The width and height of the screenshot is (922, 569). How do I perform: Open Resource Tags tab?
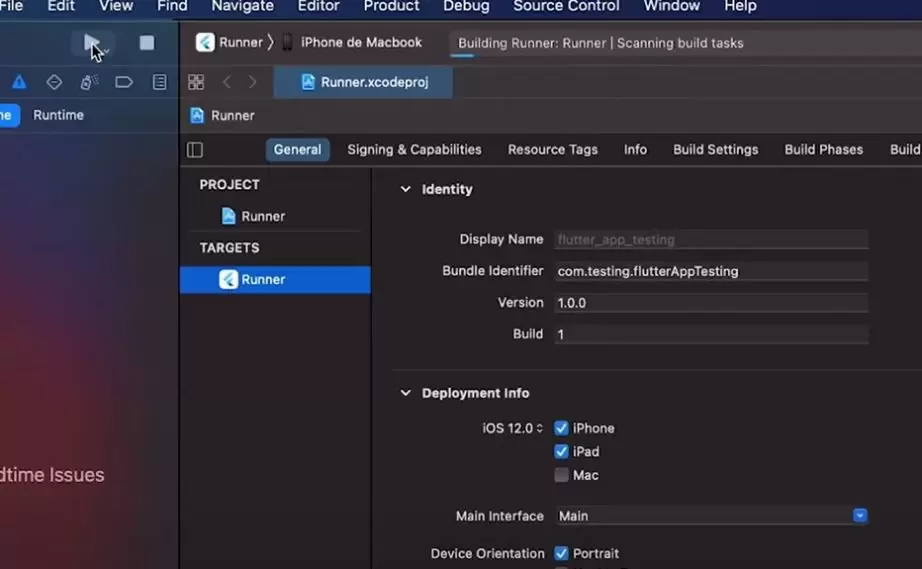point(553,150)
